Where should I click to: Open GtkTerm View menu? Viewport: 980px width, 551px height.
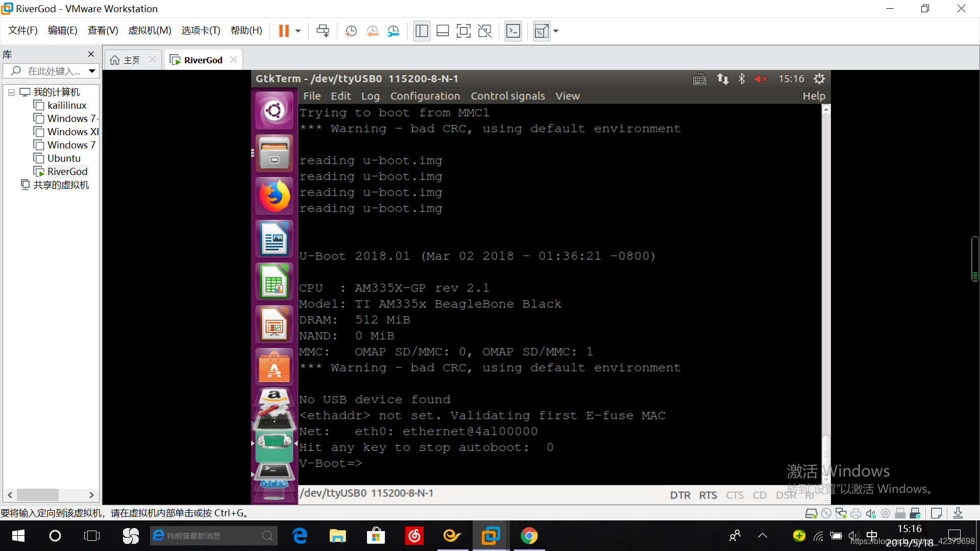[568, 96]
